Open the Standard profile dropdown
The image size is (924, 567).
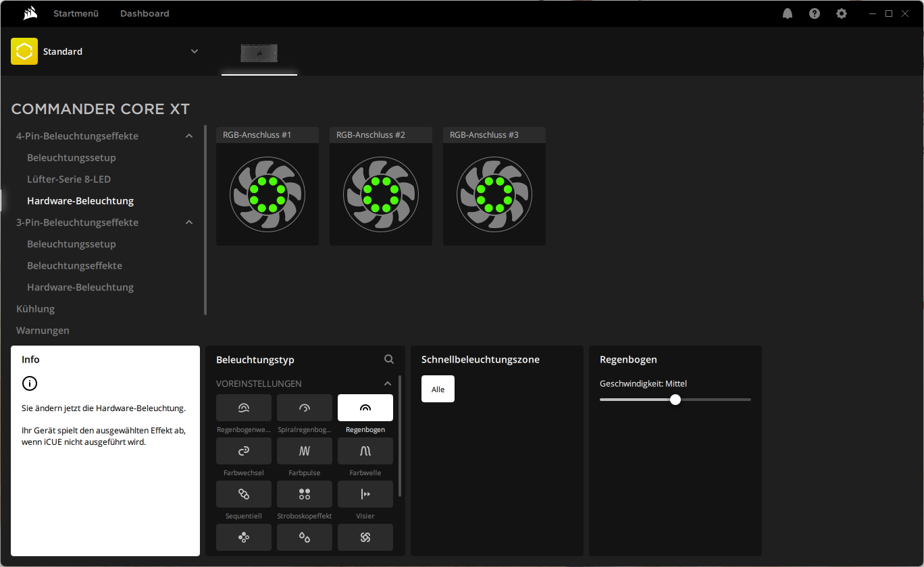coord(195,51)
